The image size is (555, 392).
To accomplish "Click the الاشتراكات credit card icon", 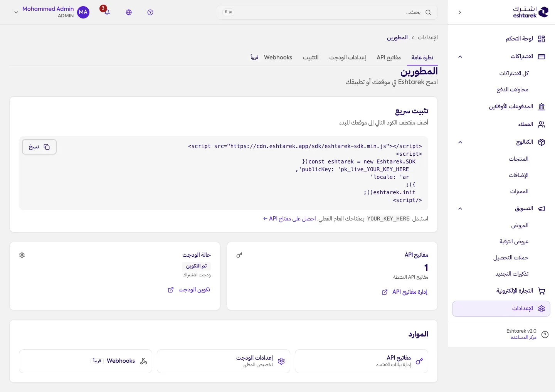I will pyautogui.click(x=542, y=57).
